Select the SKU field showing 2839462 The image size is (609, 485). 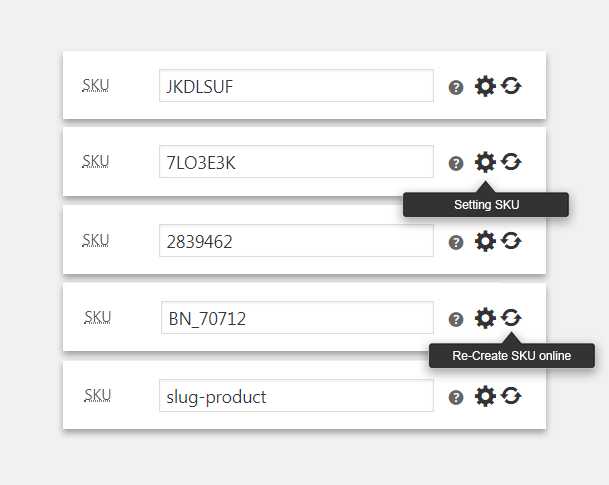tap(296, 240)
